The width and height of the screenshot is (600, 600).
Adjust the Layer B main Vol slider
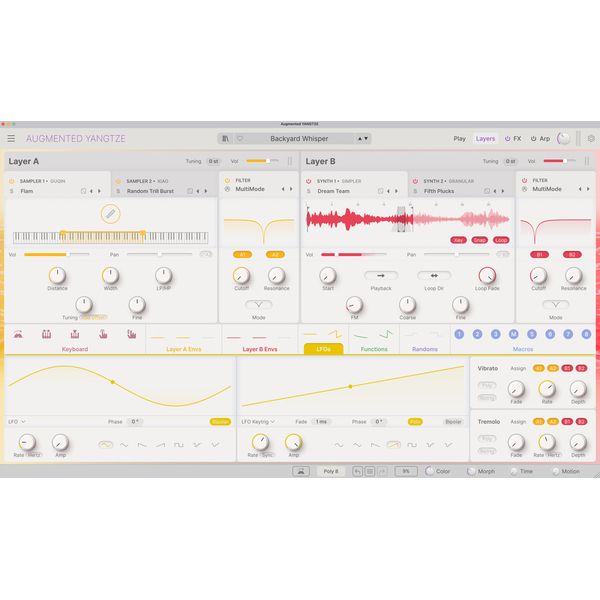559,161
